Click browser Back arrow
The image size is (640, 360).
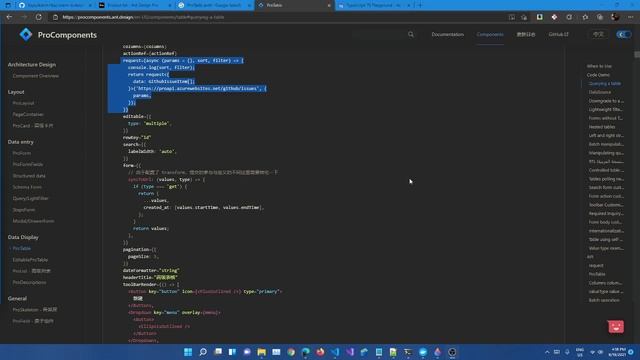9,17
